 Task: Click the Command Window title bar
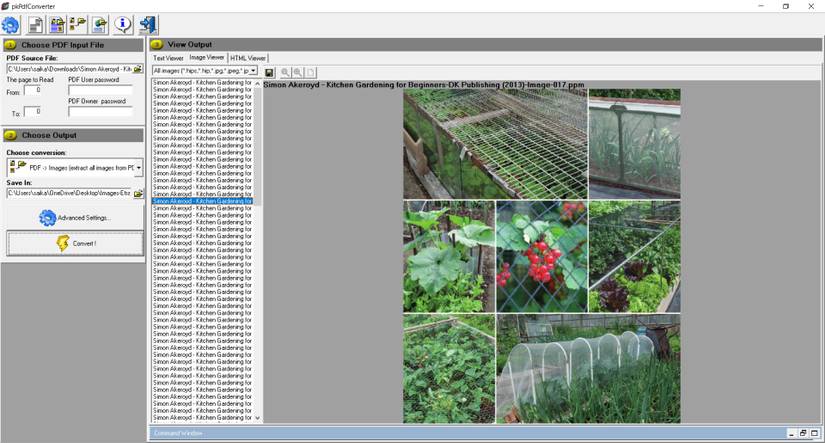click(x=468, y=433)
